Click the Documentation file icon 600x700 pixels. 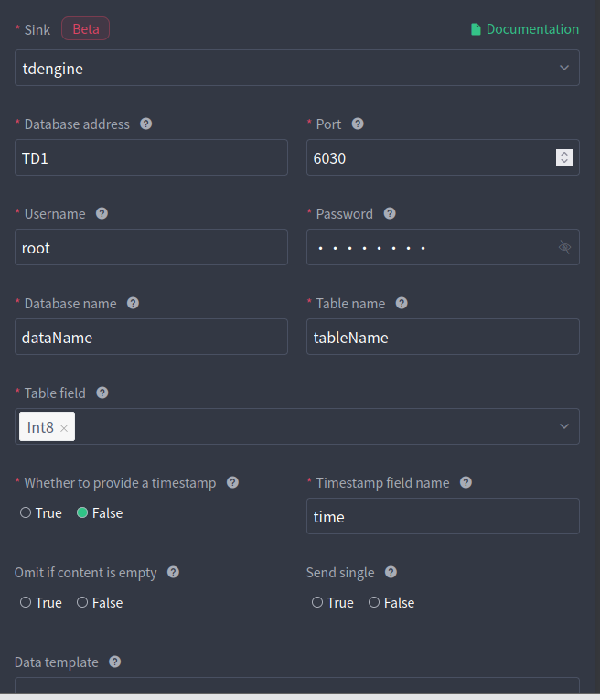(x=476, y=29)
